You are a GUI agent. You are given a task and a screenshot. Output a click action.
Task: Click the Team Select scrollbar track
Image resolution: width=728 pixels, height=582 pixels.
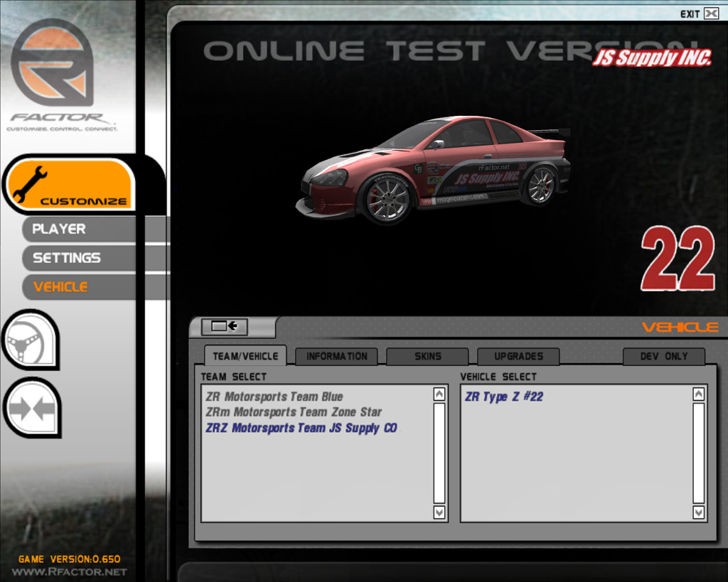click(x=439, y=453)
